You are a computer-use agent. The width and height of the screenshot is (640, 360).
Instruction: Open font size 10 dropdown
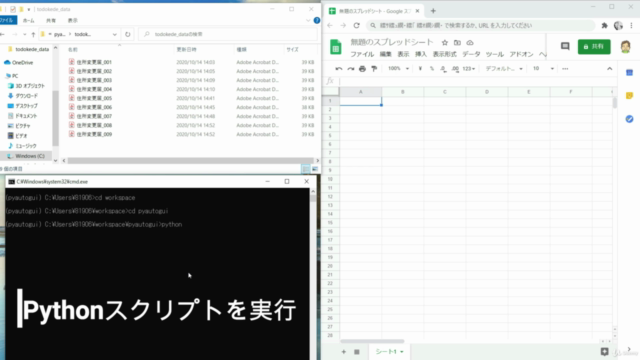pos(543,69)
